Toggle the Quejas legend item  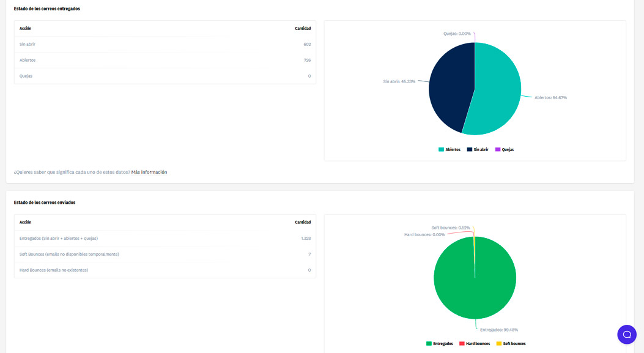pyautogui.click(x=505, y=150)
